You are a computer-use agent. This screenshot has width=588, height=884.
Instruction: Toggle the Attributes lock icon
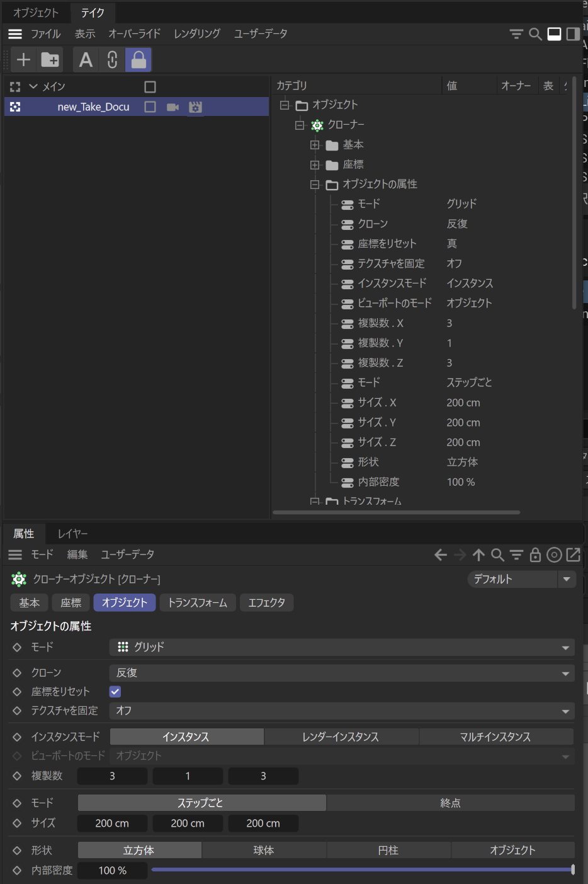point(535,554)
